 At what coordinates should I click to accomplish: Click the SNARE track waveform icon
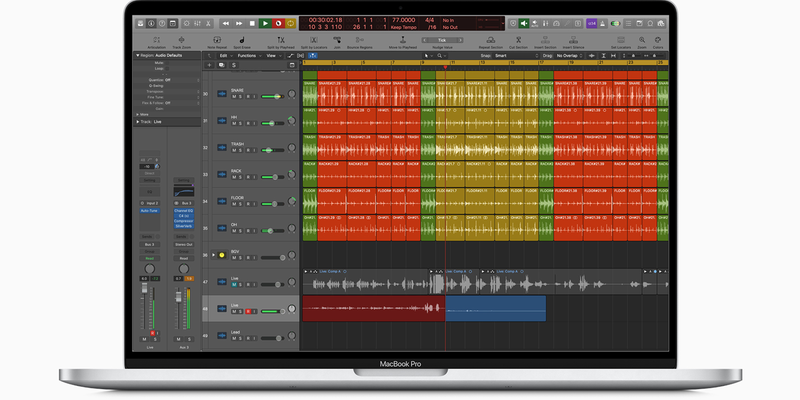[x=221, y=96]
